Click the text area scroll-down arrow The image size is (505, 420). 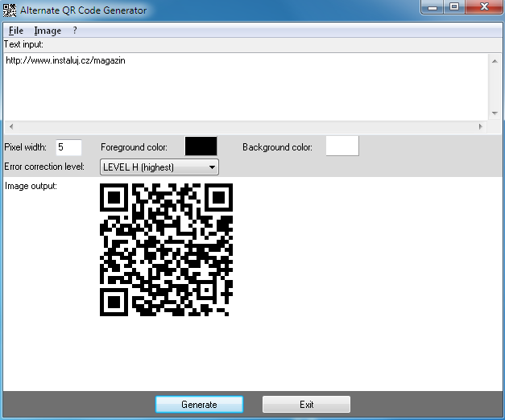(494, 113)
